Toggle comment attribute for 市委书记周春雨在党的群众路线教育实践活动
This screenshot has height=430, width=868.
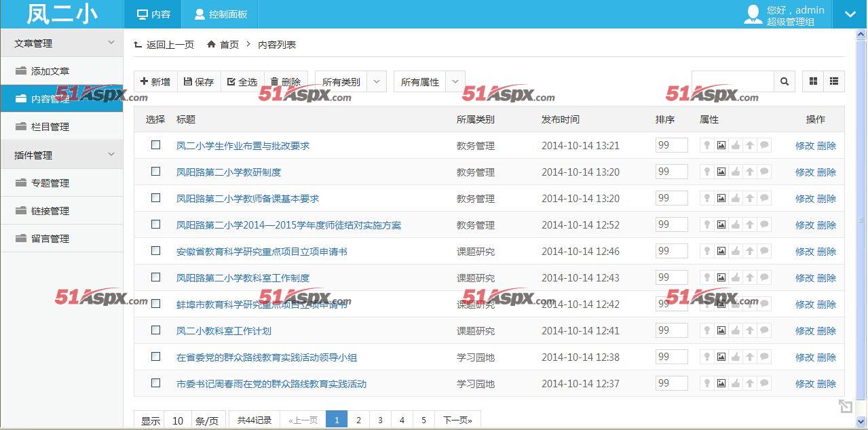click(x=764, y=383)
